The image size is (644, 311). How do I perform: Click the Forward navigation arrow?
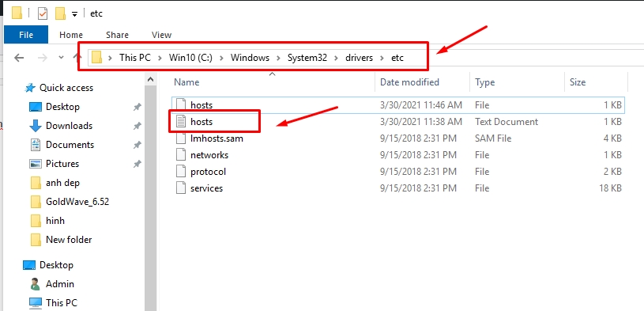pos(42,58)
